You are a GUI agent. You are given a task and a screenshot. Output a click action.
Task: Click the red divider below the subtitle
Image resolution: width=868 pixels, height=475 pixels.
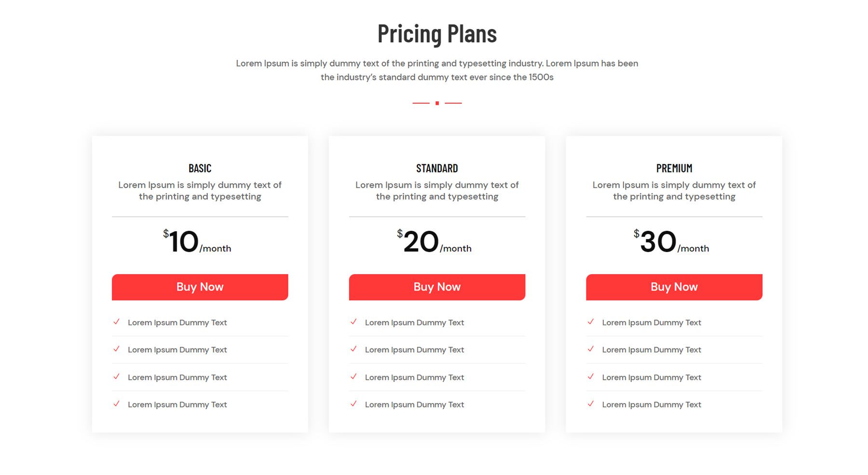[x=437, y=103]
